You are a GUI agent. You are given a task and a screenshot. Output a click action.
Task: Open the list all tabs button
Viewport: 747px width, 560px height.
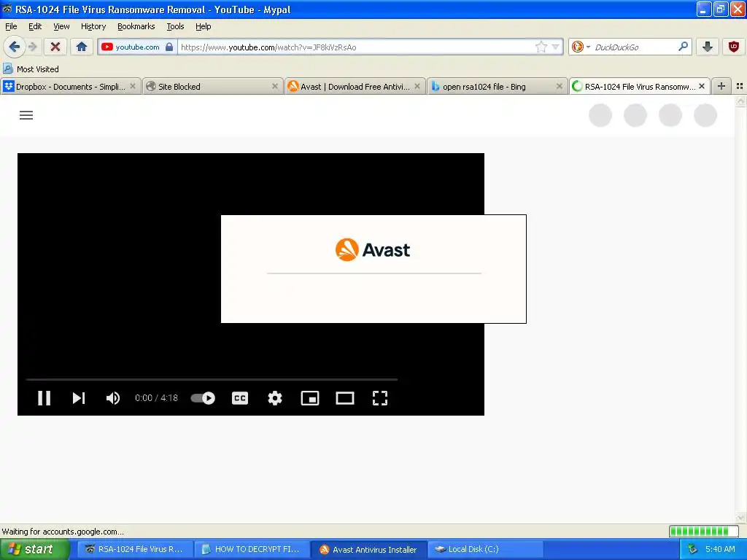click(x=740, y=86)
